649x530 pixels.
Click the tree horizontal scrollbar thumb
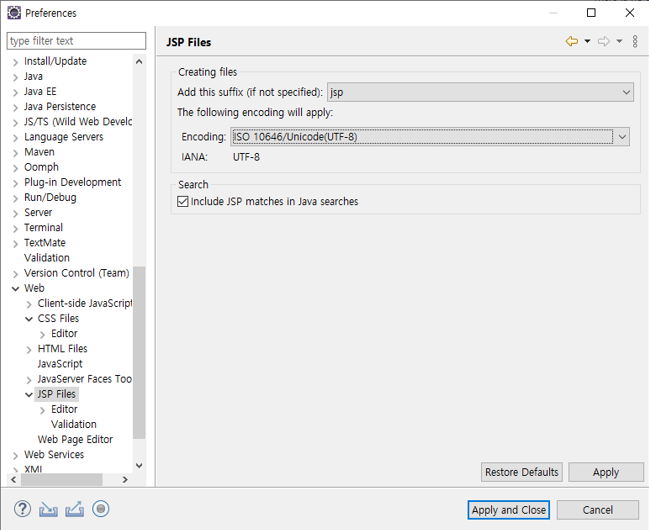[62, 480]
